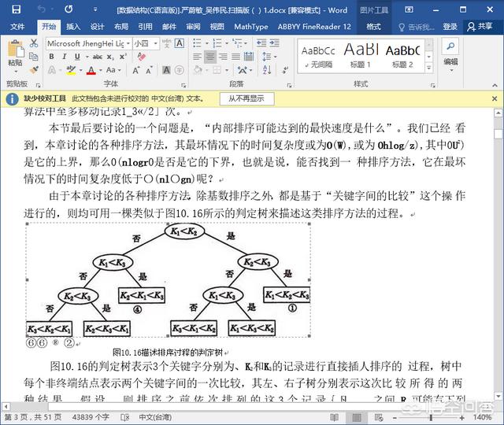Image resolution: width=504 pixels, height=425 pixels.
Task: Click the numbered list icon
Action: (x=217, y=43)
